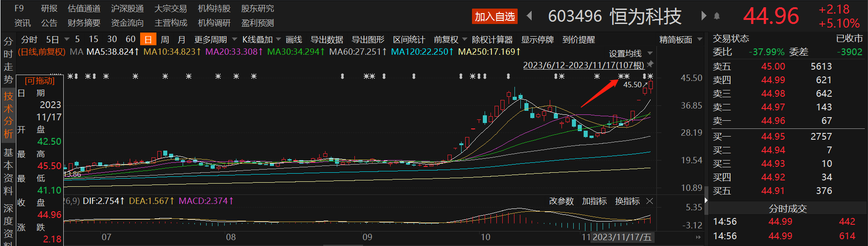
Task: Open the 资讯 menu item
Action: click(x=23, y=23)
